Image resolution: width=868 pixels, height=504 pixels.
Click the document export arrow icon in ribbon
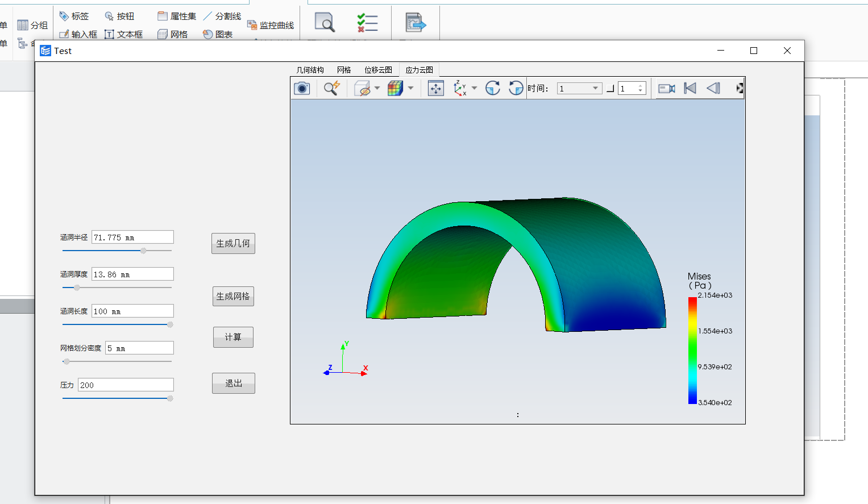coord(416,23)
